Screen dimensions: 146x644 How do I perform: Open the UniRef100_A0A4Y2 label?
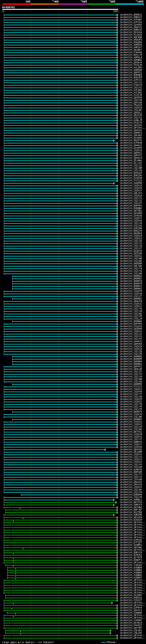click(131, 342)
